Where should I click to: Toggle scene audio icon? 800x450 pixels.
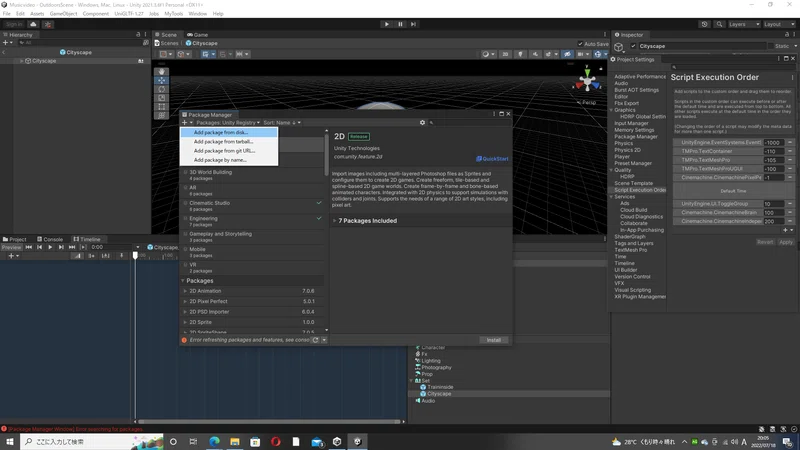[x=535, y=54]
